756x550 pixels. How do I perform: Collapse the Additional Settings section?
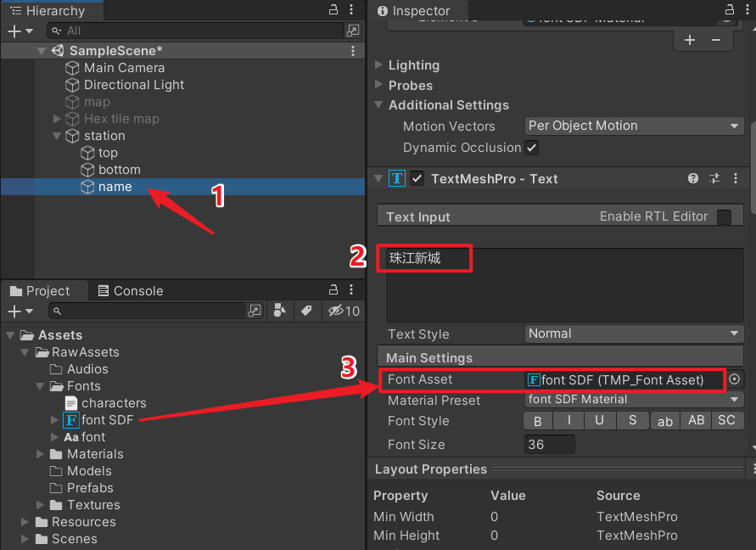pos(379,104)
